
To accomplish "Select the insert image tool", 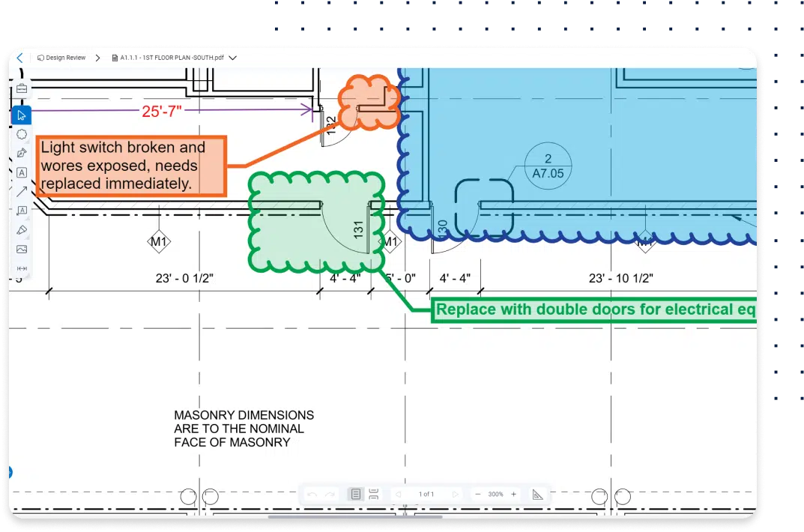I will 22,249.
